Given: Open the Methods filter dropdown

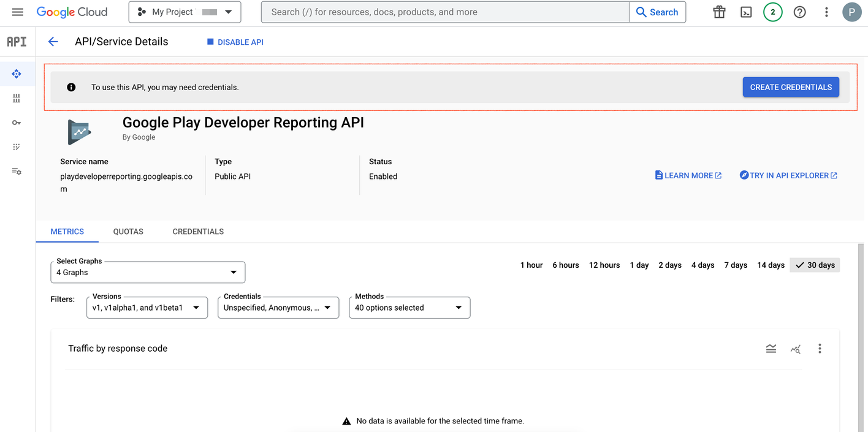Looking at the screenshot, I should pos(409,308).
